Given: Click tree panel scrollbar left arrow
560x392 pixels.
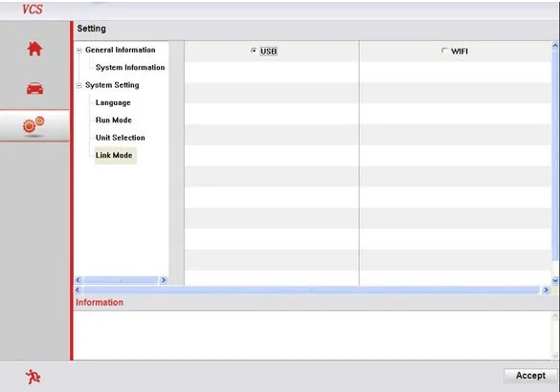Looking at the screenshot, I should [x=78, y=280].
